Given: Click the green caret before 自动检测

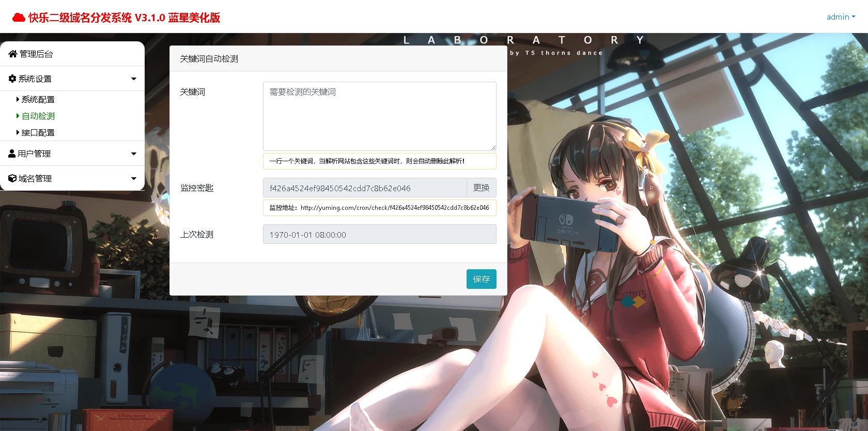Looking at the screenshot, I should pos(18,116).
